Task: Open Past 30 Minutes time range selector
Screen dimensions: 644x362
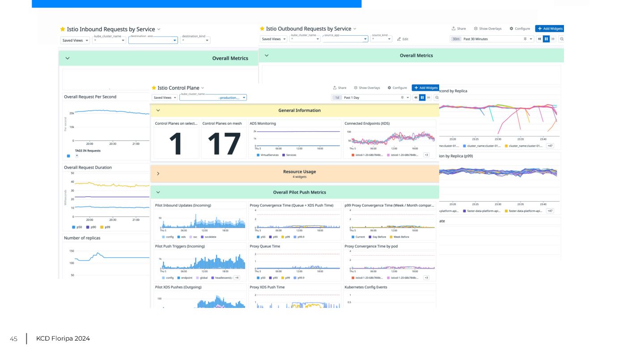Action: click(x=492, y=39)
